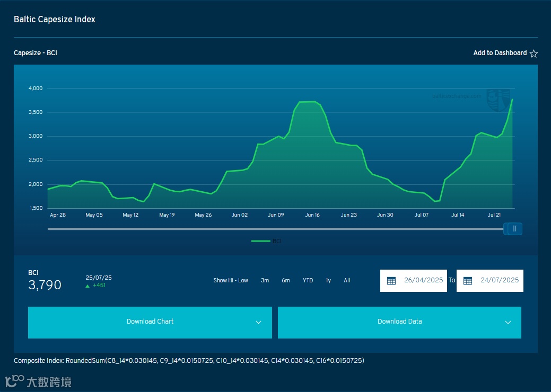Click the 24/07/2025 end date field
Viewport: 551px width, 392px height.
coord(490,280)
